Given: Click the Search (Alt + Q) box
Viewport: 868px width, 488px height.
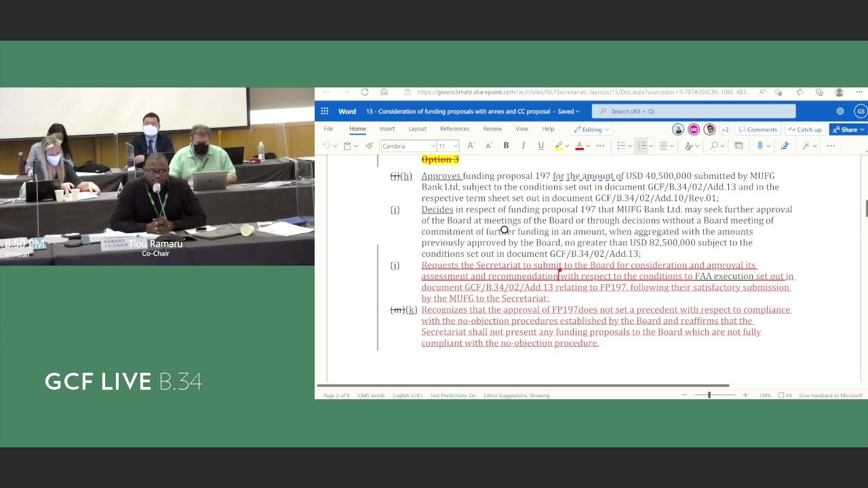Looking at the screenshot, I should pyautogui.click(x=693, y=111).
